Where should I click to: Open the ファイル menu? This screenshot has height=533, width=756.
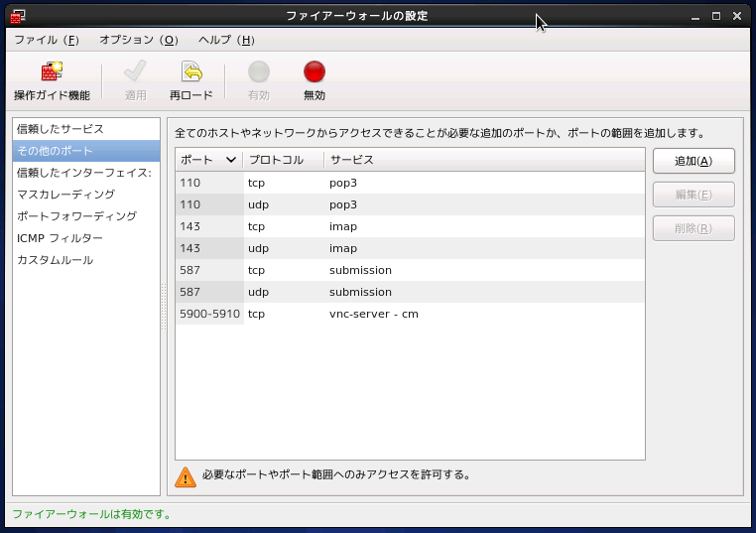pyautogui.click(x=47, y=40)
